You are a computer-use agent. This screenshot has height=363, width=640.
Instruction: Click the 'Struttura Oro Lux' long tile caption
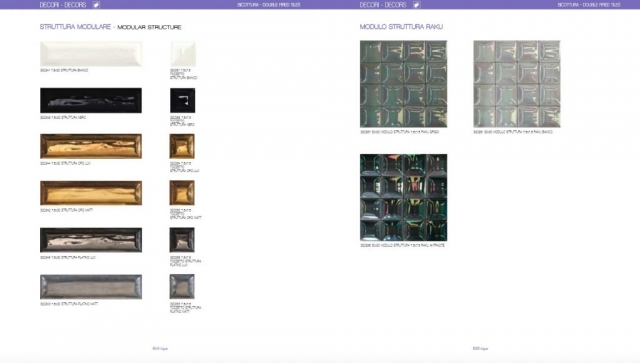point(65,163)
